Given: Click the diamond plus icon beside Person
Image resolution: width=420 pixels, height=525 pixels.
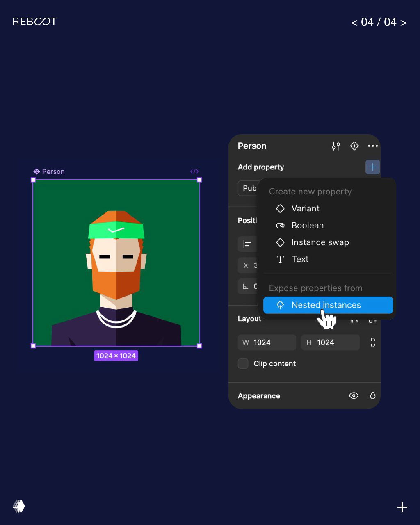Looking at the screenshot, I should click(x=354, y=146).
